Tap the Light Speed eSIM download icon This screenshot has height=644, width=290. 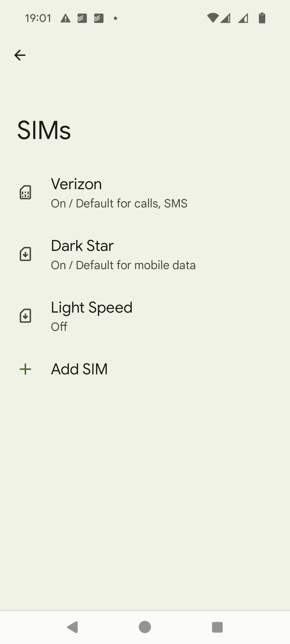coord(26,316)
